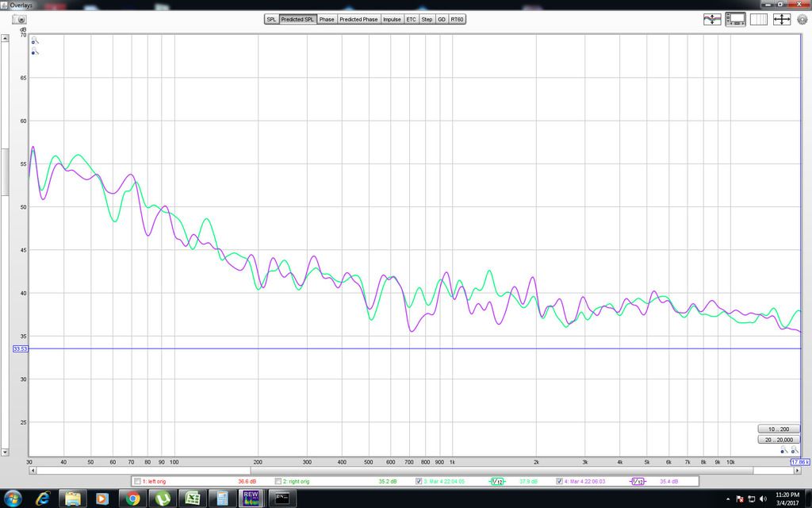Enable the '1: left orig' trace checkbox
812x508 pixels.
tap(137, 482)
